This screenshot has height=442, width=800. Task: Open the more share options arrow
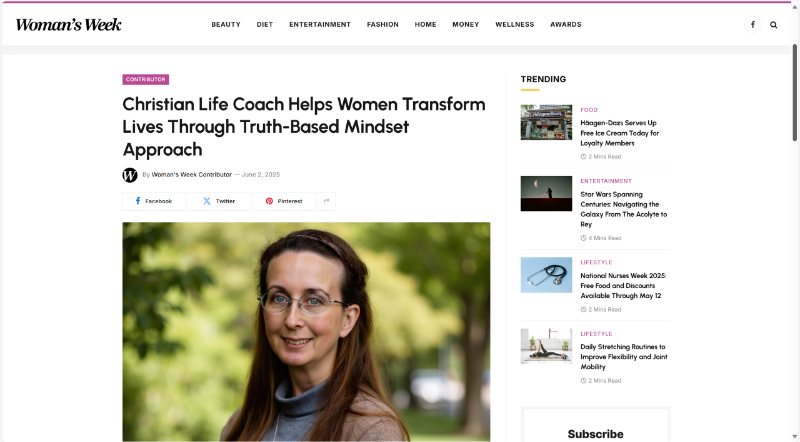point(327,201)
